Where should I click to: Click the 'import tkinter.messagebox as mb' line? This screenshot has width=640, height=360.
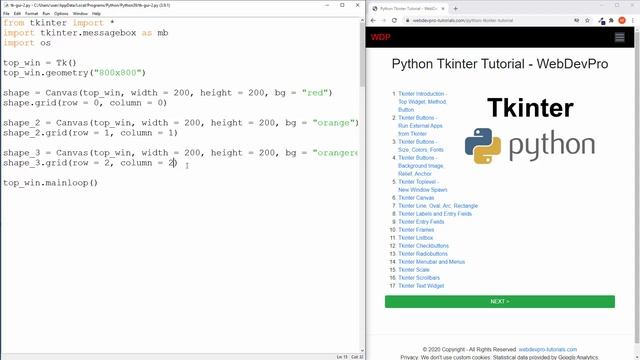tap(86, 33)
